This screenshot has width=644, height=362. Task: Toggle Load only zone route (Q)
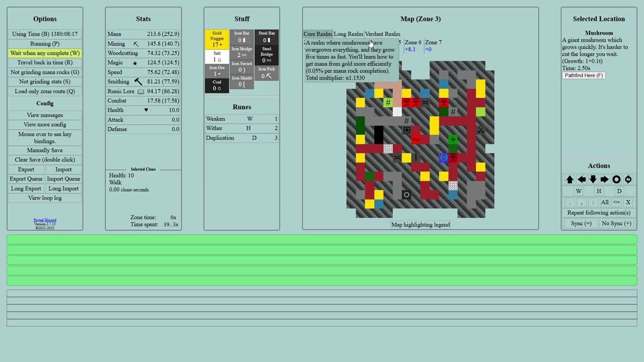tap(45, 92)
